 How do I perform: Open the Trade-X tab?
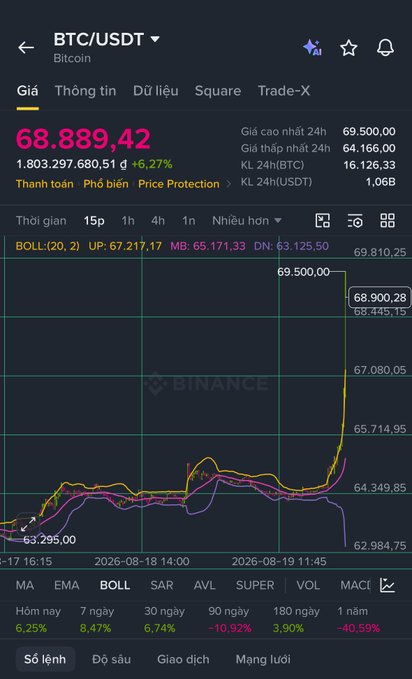(284, 91)
